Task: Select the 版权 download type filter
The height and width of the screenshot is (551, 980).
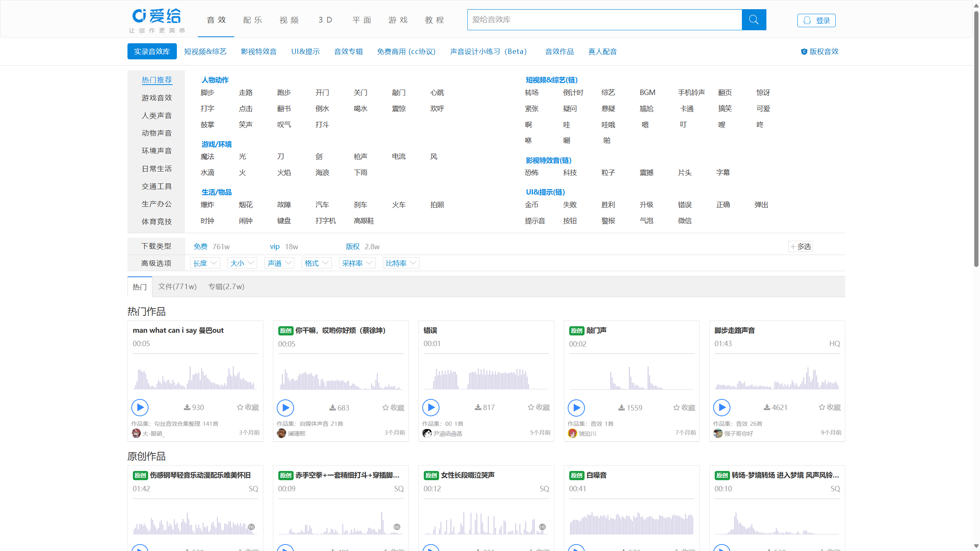Action: [x=353, y=247]
